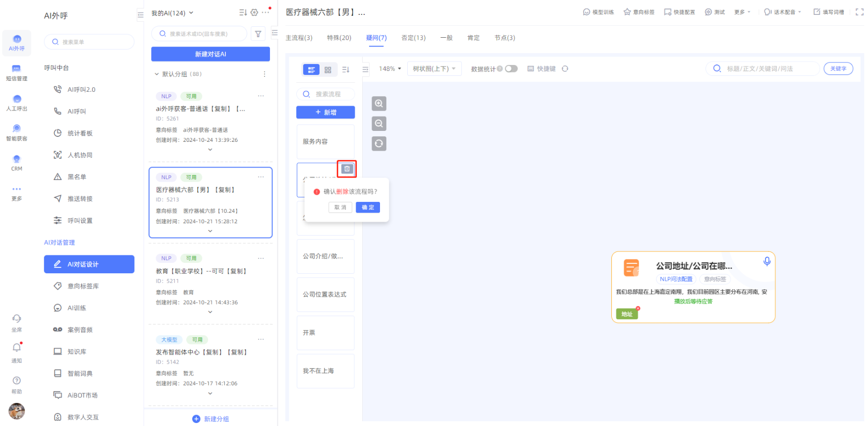The width and height of the screenshot is (868, 426).
Task: Click the zoom in magnifier icon
Action: coord(379,104)
